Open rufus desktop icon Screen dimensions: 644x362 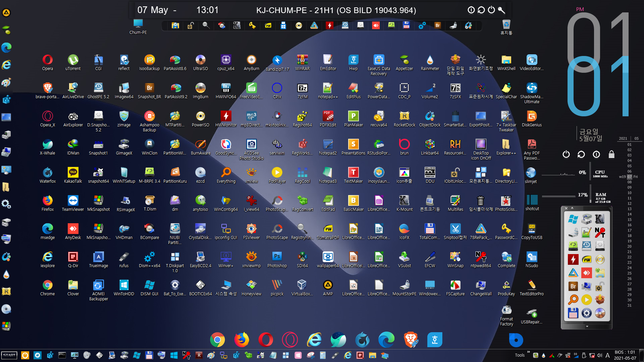pos(124,259)
